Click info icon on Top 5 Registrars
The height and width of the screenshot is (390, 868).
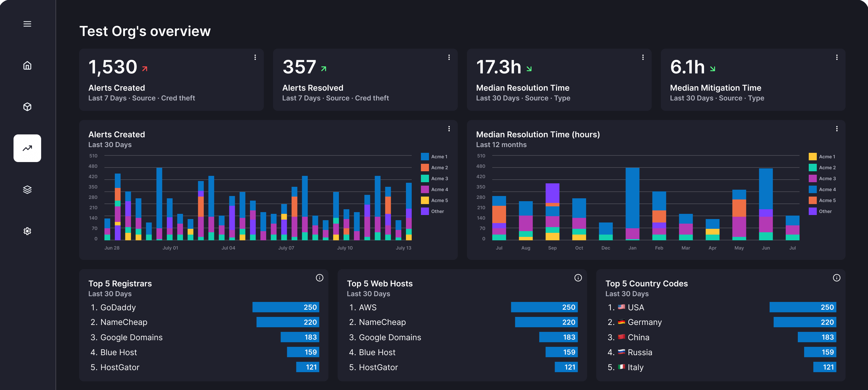(x=319, y=278)
